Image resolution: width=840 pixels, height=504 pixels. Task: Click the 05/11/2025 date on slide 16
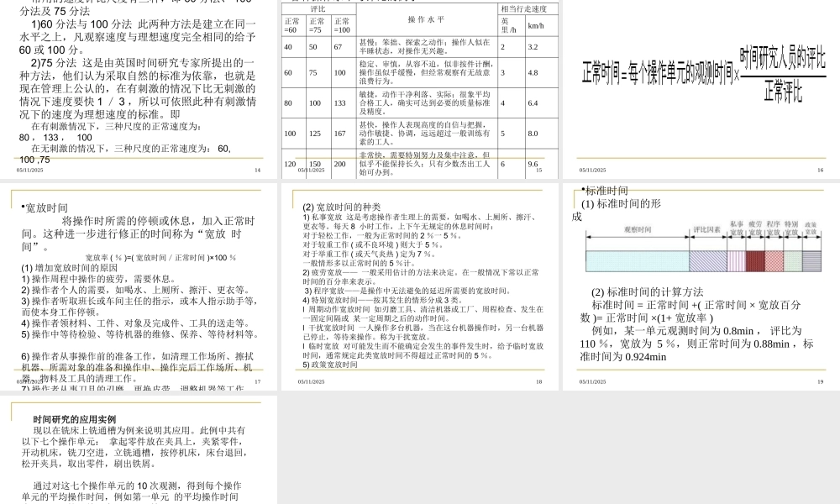592,170
